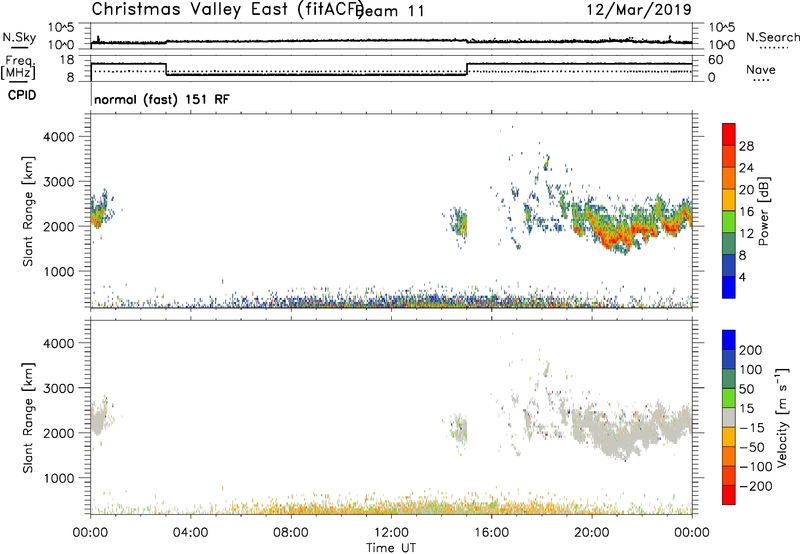Select the '−15' label on Velocity colorbar
800x554 pixels.
[752, 427]
